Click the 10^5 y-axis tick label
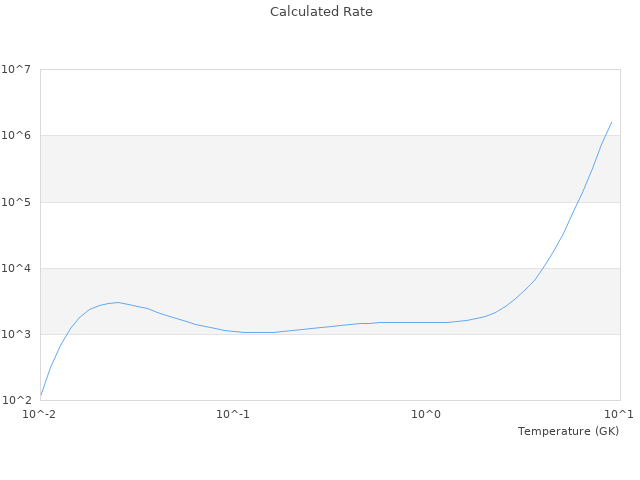640x480 pixels. click(x=16, y=202)
